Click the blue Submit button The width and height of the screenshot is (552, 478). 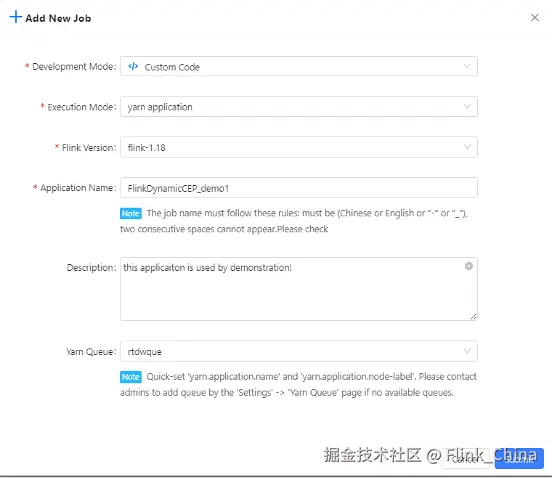(x=519, y=458)
